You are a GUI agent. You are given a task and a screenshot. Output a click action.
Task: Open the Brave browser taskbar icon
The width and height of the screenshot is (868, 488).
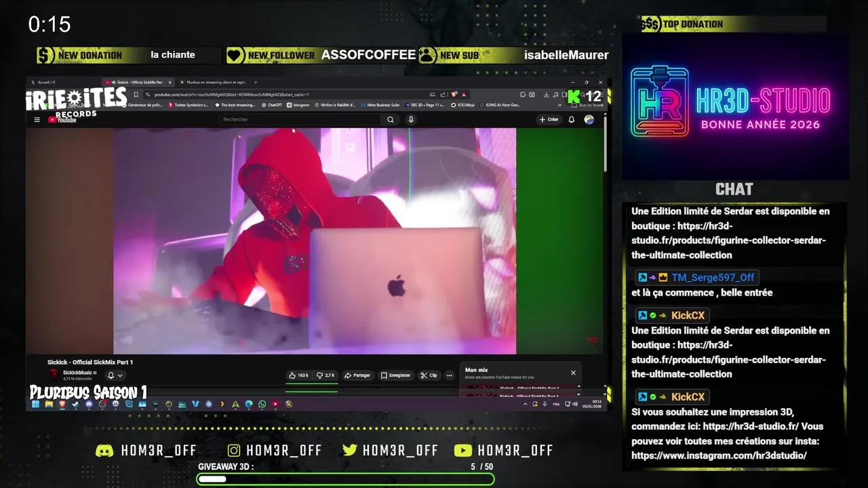62,404
